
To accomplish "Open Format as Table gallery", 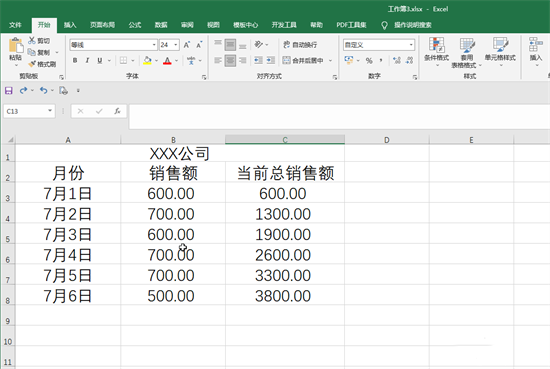I will coord(467,53).
